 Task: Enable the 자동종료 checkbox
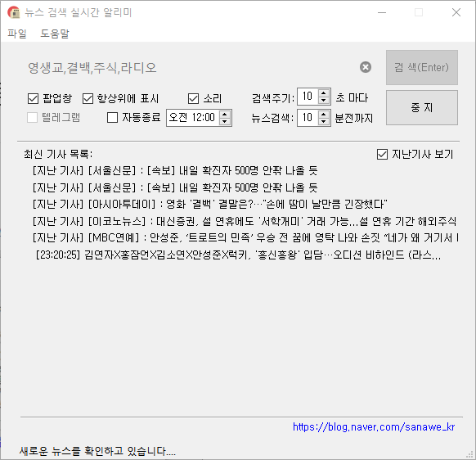pyautogui.click(x=113, y=118)
